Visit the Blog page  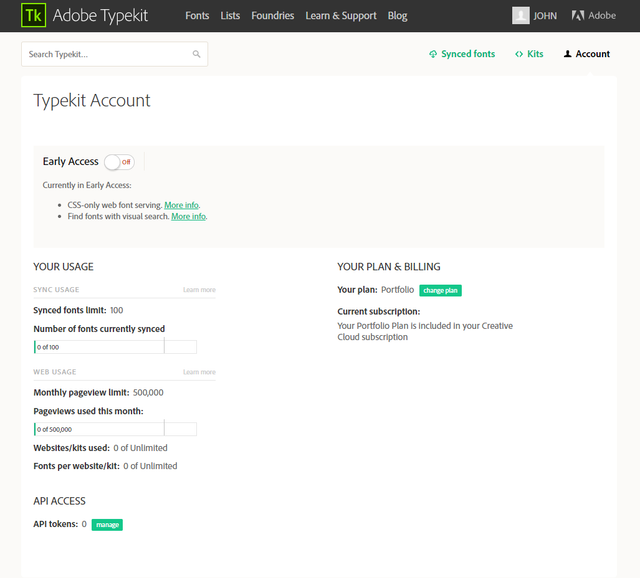[x=398, y=16]
